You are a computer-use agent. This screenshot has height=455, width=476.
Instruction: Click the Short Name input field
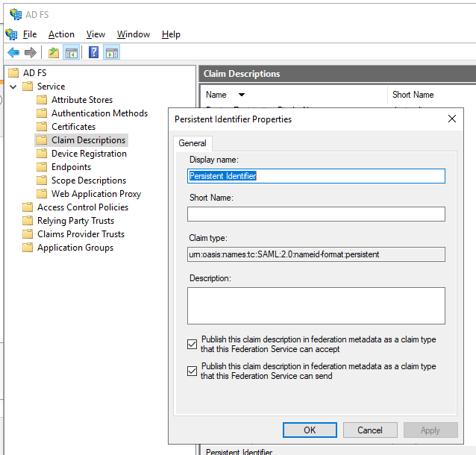coord(316,214)
